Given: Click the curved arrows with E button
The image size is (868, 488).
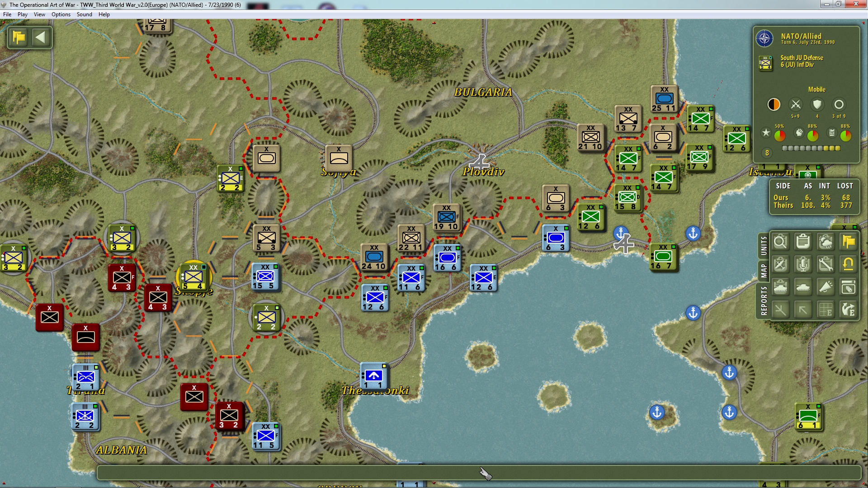Looking at the screenshot, I should (x=848, y=310).
